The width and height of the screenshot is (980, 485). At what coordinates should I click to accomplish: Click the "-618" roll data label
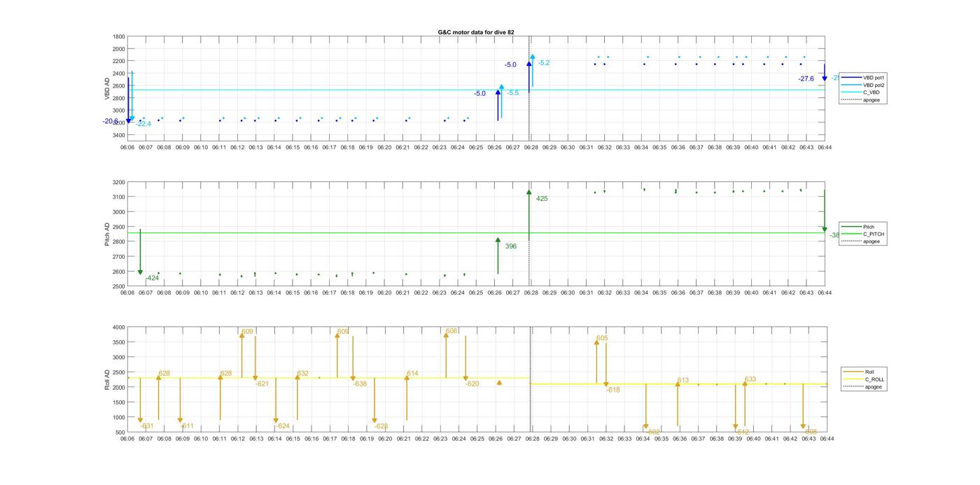tap(613, 390)
